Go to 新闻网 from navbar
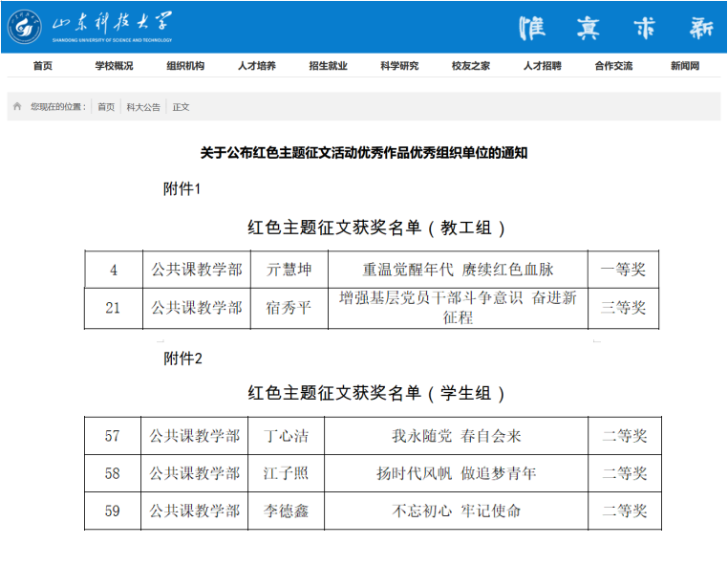This screenshot has height=566, width=728. pyautogui.click(x=684, y=66)
